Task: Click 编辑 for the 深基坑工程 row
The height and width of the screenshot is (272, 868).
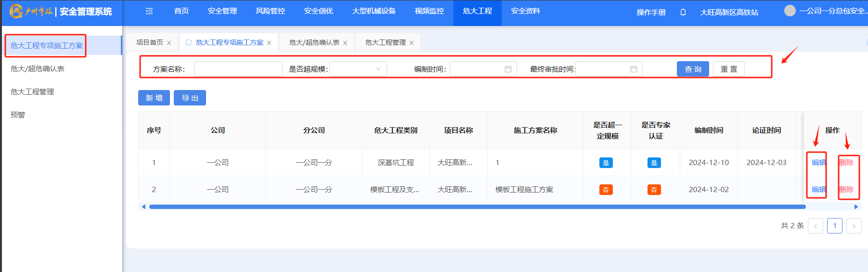Action: coord(818,162)
